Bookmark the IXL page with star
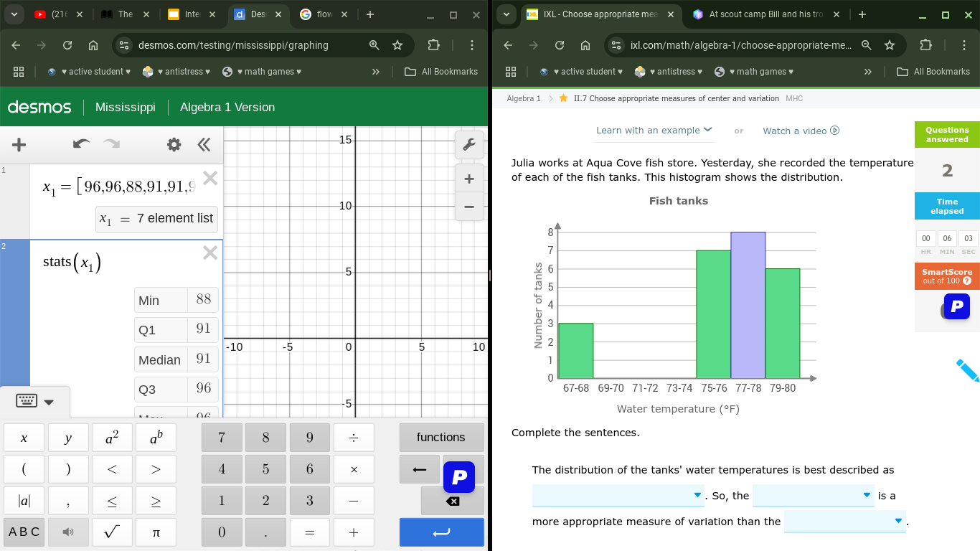This screenshot has height=551, width=980. point(890,45)
